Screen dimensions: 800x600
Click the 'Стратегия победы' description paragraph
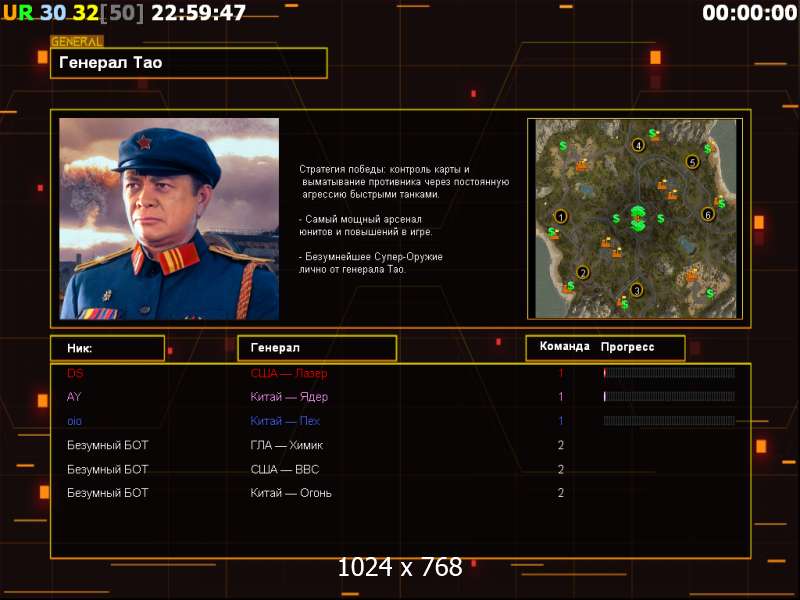404,182
